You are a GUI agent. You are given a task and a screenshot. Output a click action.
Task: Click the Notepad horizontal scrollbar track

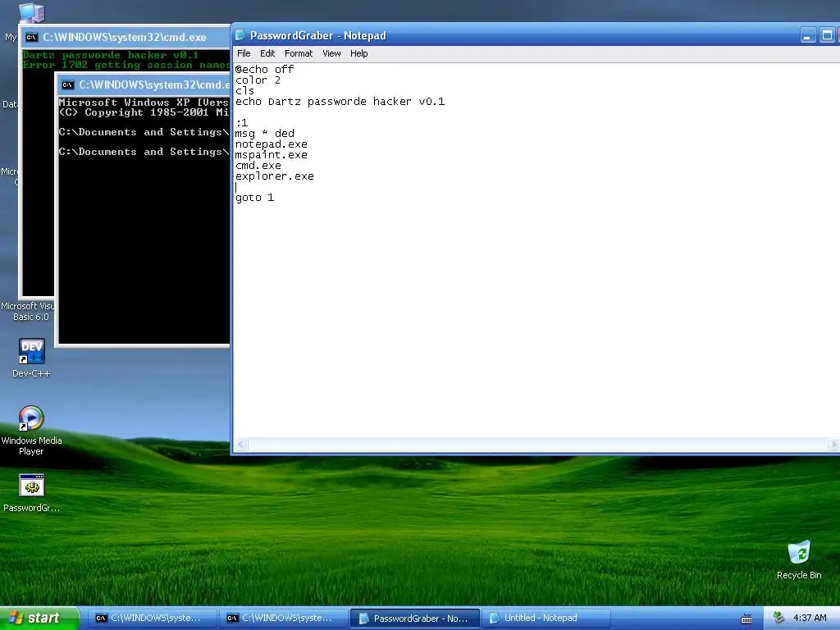pos(537,445)
